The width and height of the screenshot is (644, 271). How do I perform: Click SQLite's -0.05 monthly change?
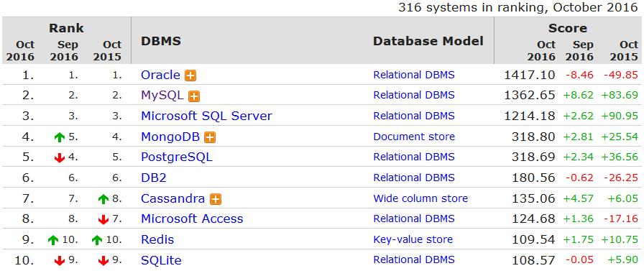[x=579, y=261]
